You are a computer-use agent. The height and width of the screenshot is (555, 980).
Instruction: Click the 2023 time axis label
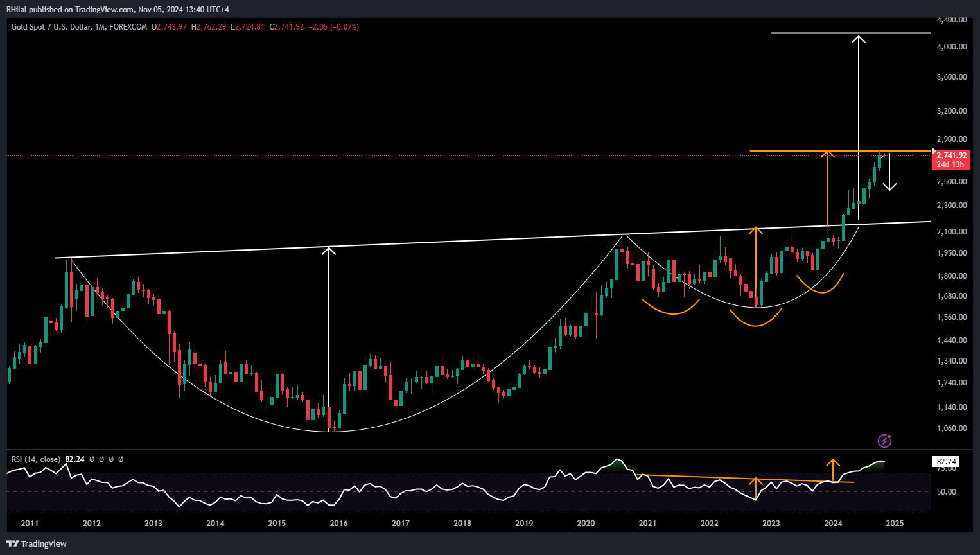(x=771, y=523)
